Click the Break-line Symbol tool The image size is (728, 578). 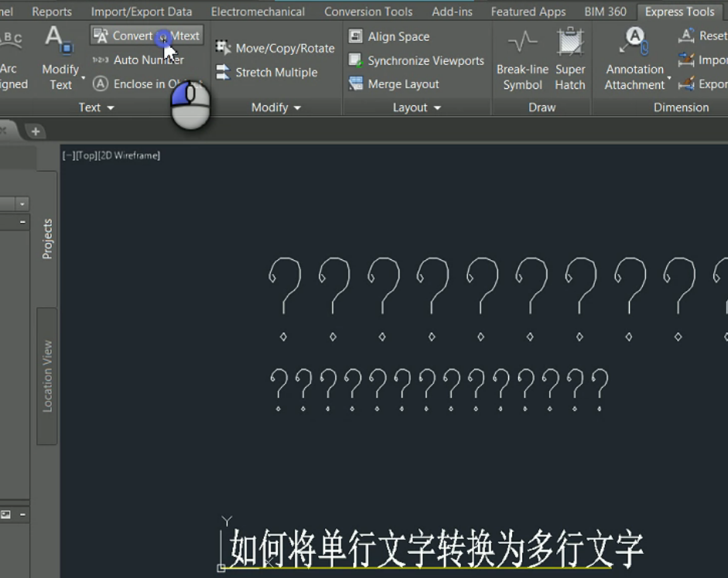click(x=522, y=58)
